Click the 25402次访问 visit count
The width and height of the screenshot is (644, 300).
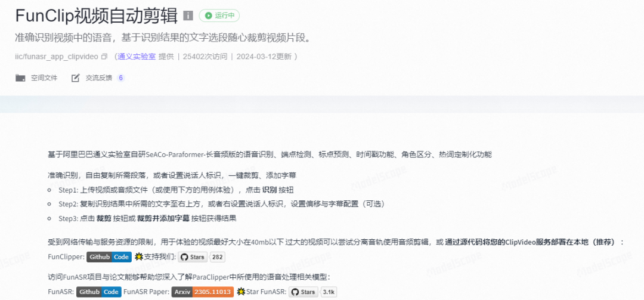[x=205, y=56]
